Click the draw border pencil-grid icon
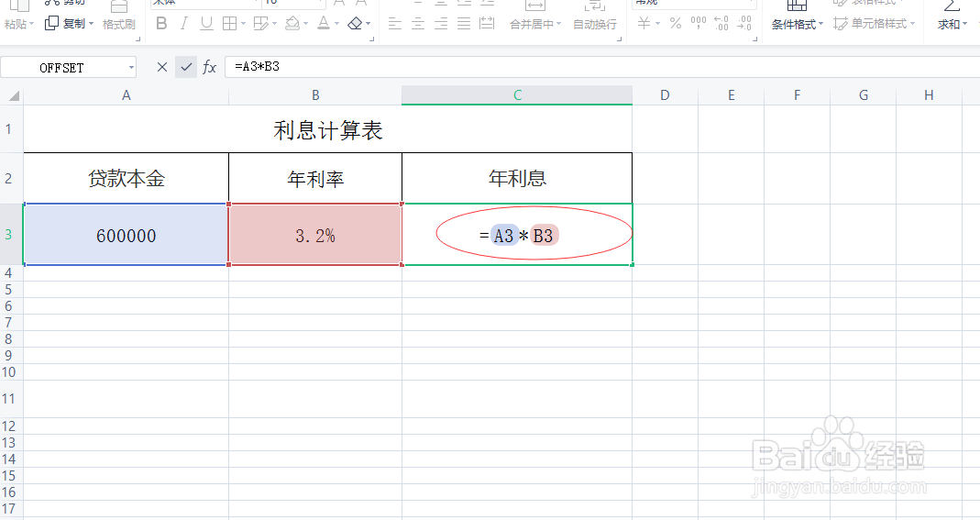 tap(260, 24)
